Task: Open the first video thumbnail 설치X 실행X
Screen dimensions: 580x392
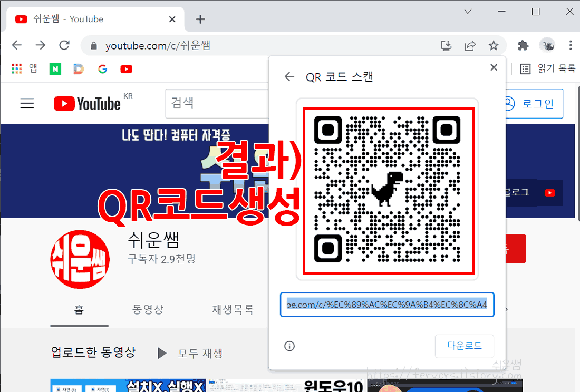Action: click(x=128, y=385)
